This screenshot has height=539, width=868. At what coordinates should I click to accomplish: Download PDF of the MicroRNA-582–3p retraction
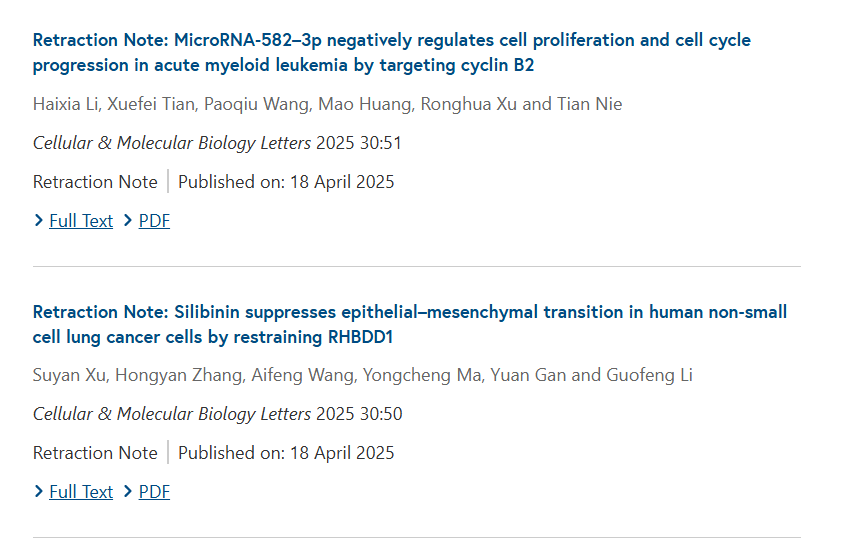click(154, 221)
